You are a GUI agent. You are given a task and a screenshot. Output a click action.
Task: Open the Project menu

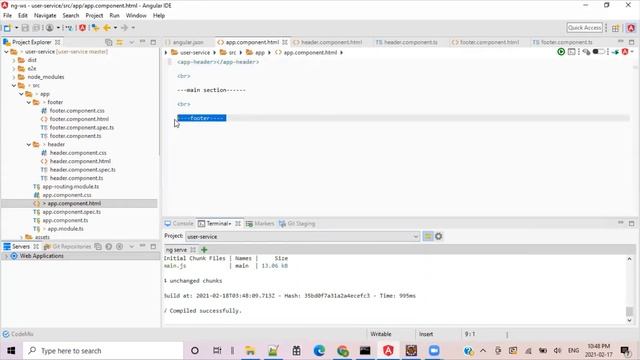[x=94, y=16]
